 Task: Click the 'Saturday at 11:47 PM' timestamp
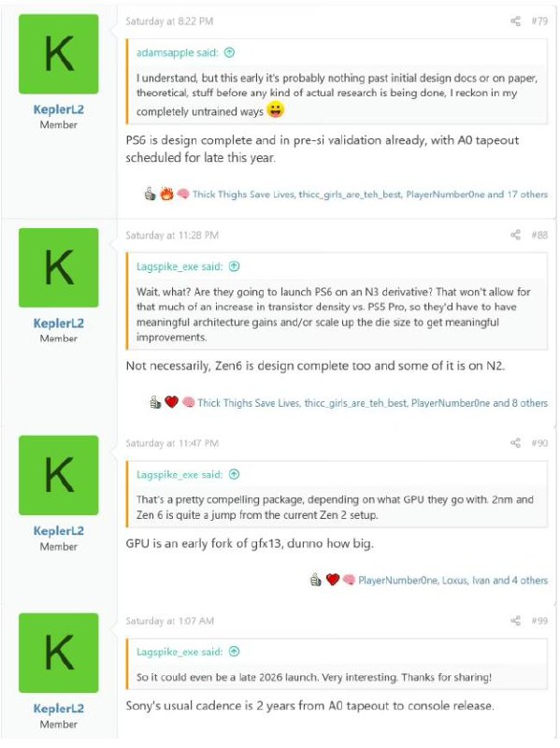pos(172,443)
